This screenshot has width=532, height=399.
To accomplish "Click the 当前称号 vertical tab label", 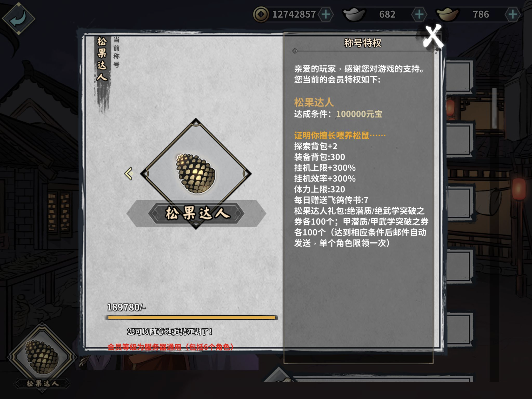I will [116, 52].
